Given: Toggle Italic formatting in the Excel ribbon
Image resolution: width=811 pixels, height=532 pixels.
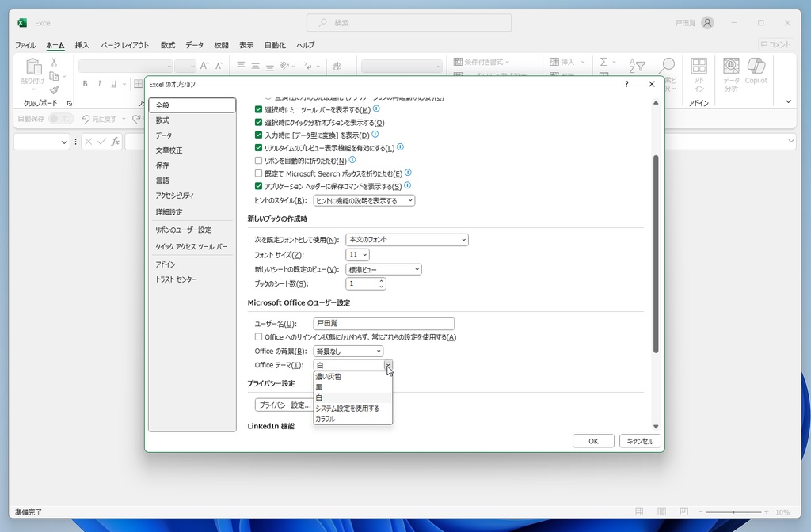Looking at the screenshot, I should coord(99,84).
